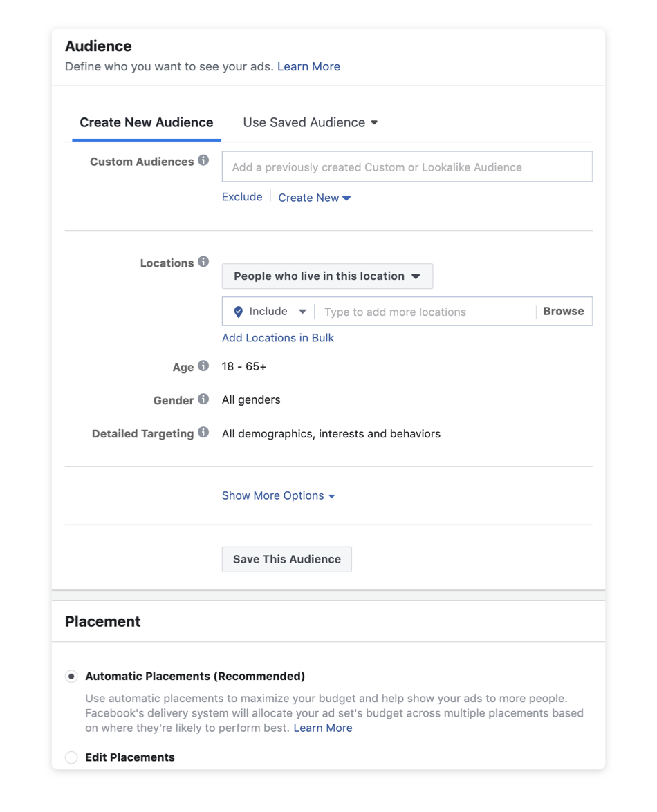Open Learn More about defining your audience
Viewport: 657px width, 812px height.
point(308,66)
